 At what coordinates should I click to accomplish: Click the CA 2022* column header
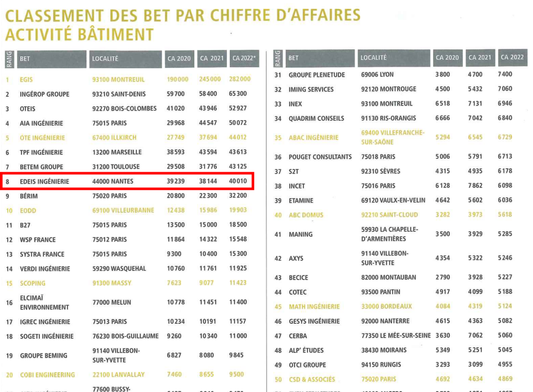pos(245,58)
